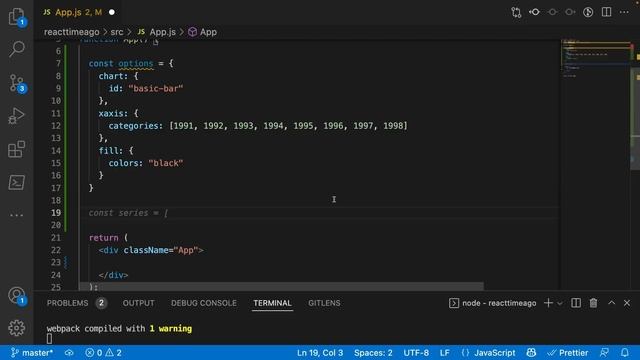Open the Manage settings gear
Image resolution: width=640 pixels, height=360 pixels.
[16, 328]
